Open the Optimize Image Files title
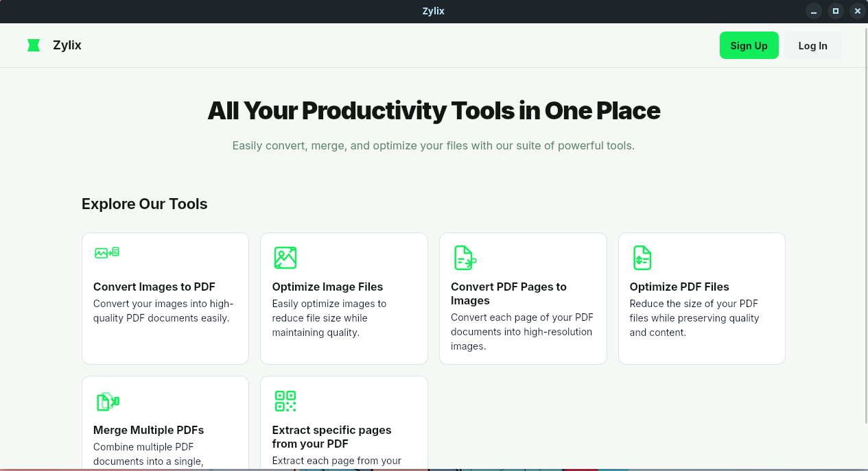Image resolution: width=868 pixels, height=471 pixels. [327, 287]
